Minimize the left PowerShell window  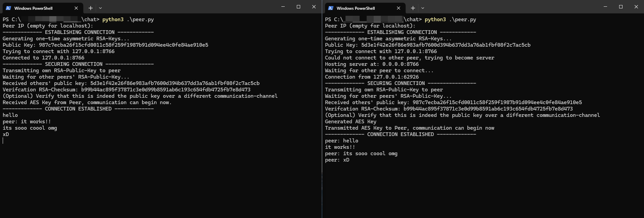pyautogui.click(x=283, y=7)
